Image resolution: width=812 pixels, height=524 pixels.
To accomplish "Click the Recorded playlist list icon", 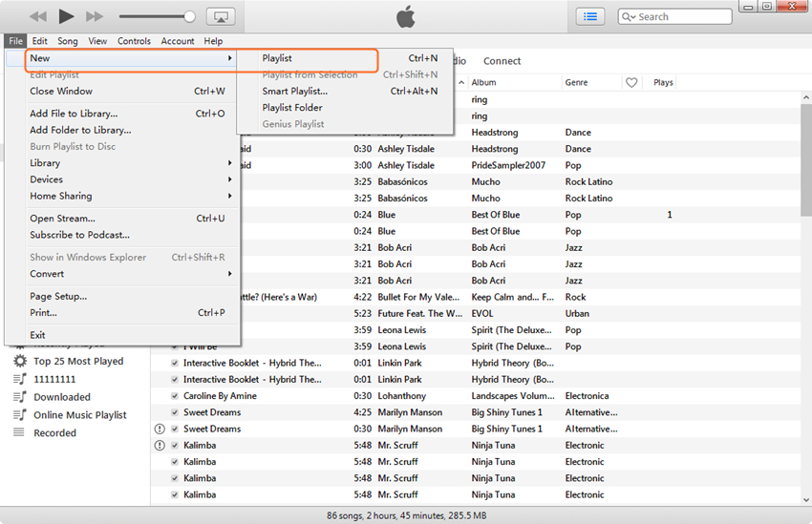I will 19,432.
